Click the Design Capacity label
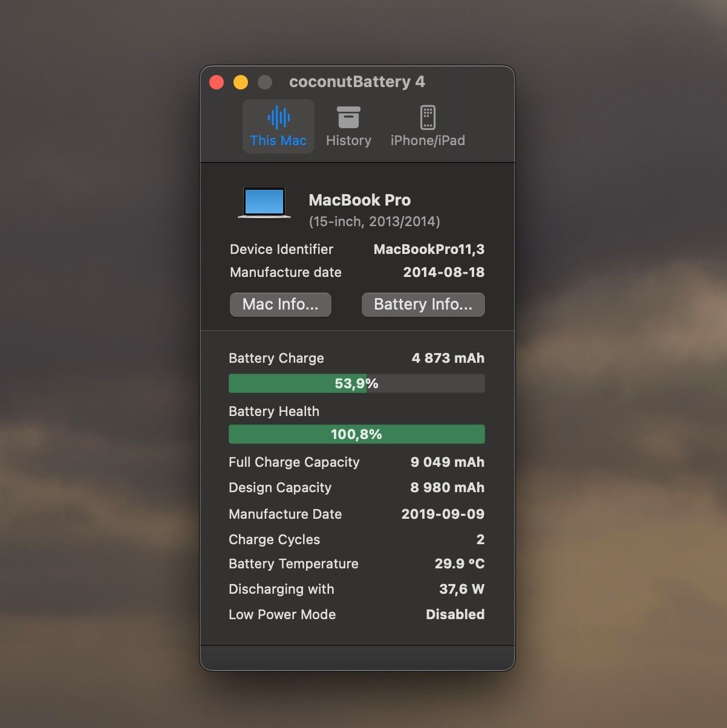The height and width of the screenshot is (728, 727). (280, 487)
